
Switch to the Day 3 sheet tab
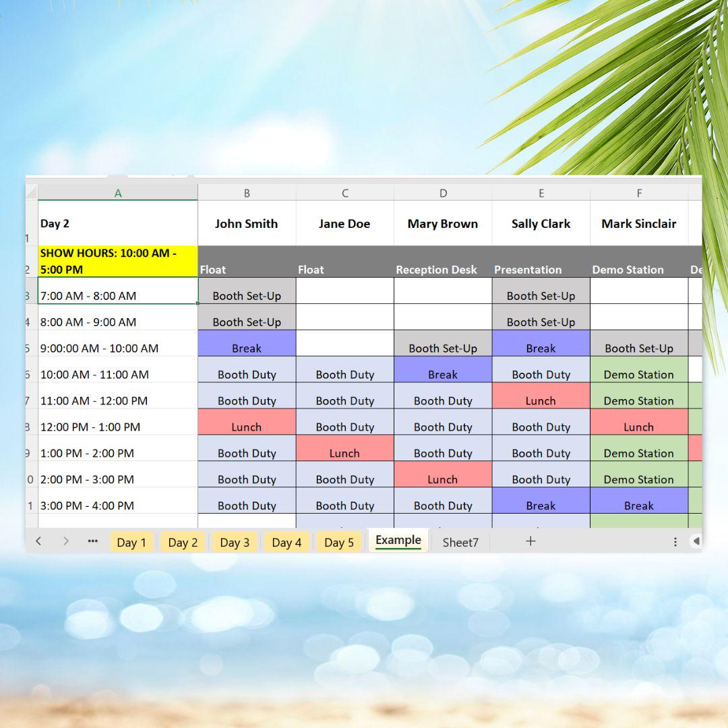click(235, 541)
